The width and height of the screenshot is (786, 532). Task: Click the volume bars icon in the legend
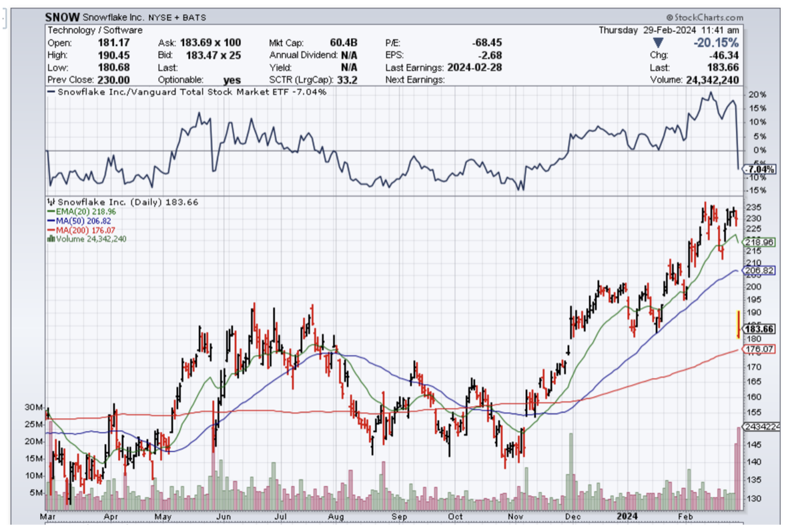[x=51, y=239]
